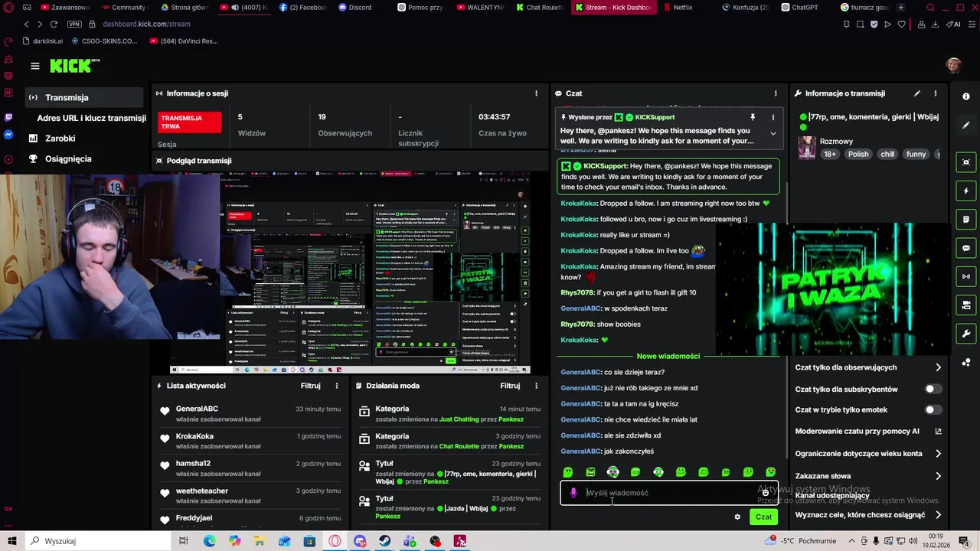
Task: Open the emoji picker in message box
Action: tap(765, 493)
